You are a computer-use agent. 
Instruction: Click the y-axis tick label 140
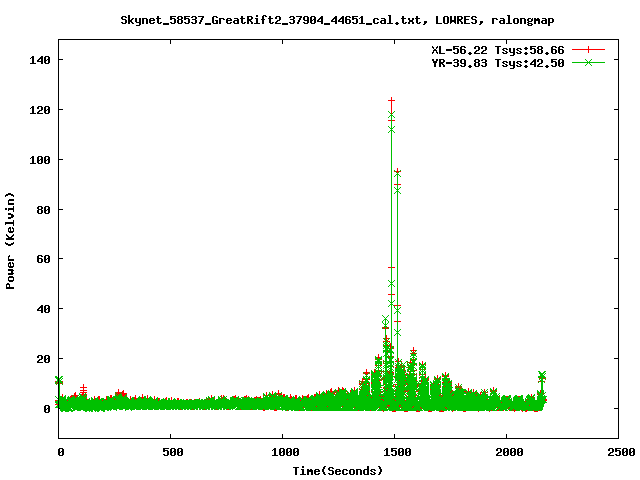[x=40, y=60]
